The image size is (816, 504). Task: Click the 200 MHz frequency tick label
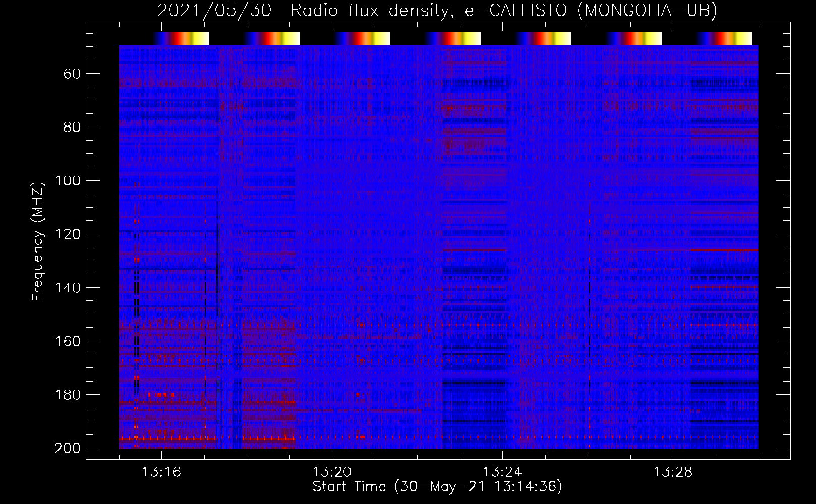[68, 448]
